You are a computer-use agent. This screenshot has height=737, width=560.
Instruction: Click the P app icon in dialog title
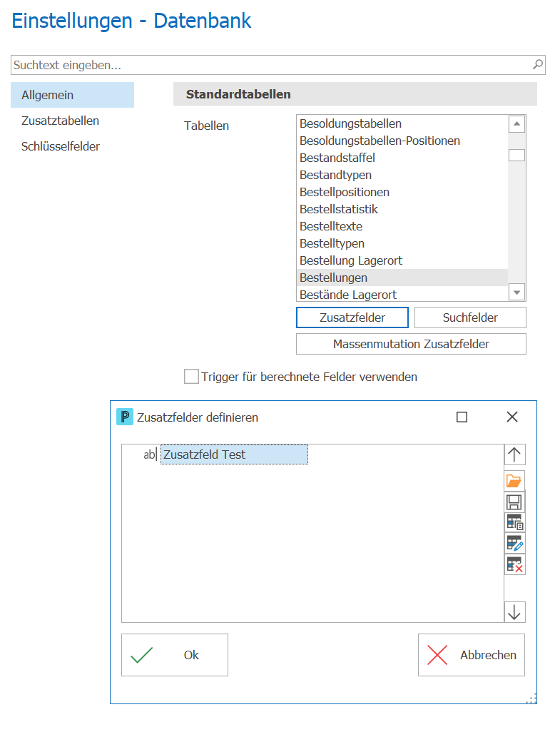(x=125, y=417)
